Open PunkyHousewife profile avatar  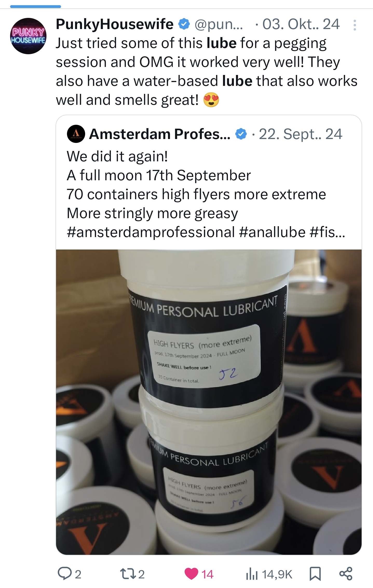coord(28,36)
